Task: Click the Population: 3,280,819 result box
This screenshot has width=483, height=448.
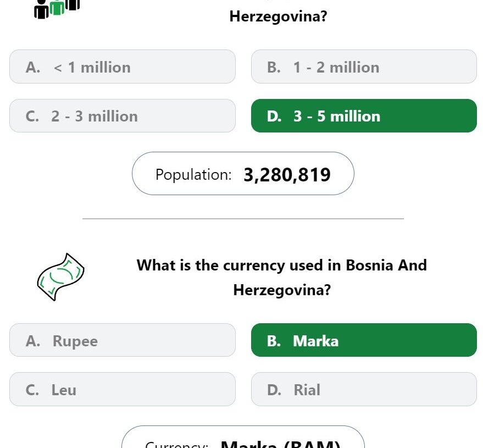Action: [243, 174]
